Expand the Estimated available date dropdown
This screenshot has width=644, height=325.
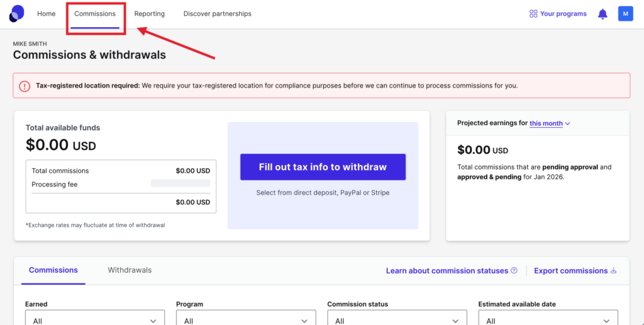(x=547, y=320)
